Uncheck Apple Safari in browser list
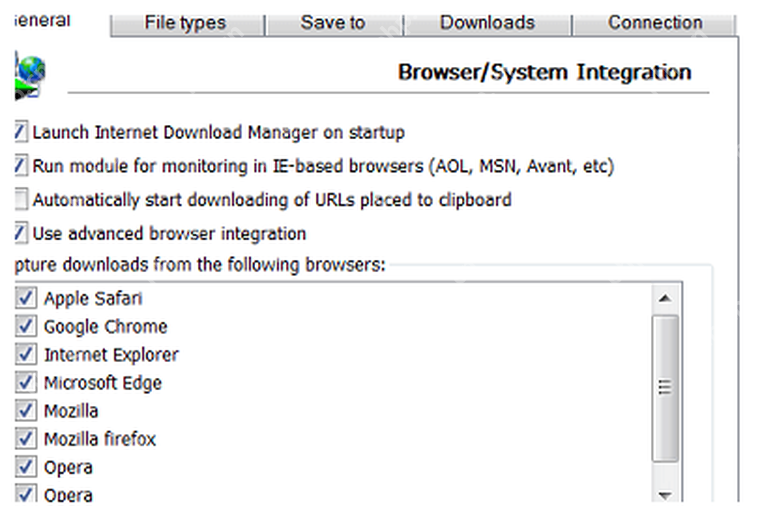 pyautogui.click(x=25, y=298)
